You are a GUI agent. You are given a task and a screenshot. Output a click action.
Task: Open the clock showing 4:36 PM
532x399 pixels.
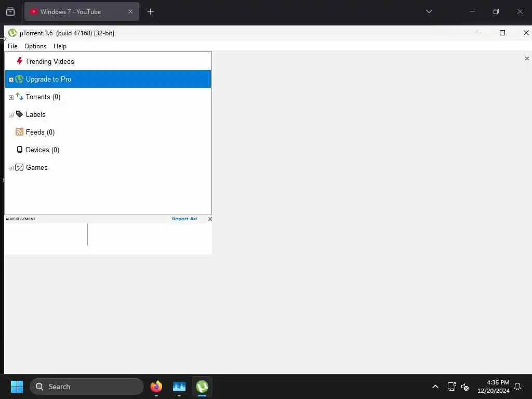coord(494,387)
